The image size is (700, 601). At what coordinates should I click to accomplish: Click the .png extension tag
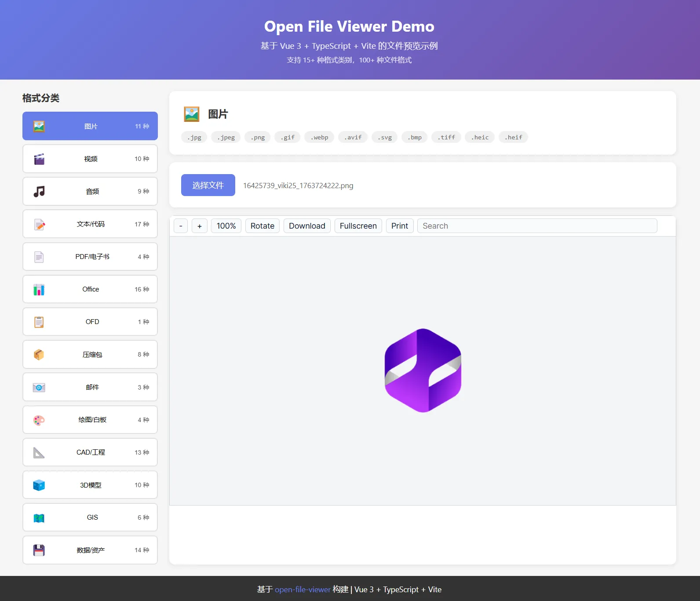pos(258,137)
